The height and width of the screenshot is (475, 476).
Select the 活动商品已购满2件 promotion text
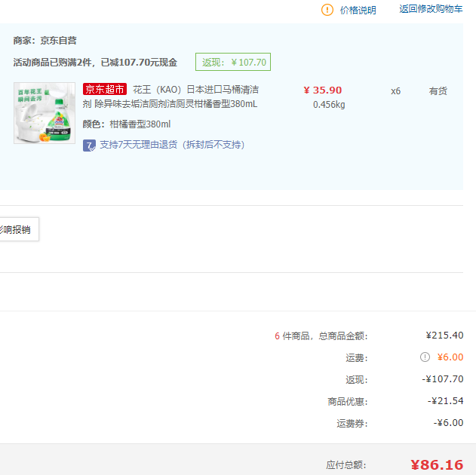[95, 63]
